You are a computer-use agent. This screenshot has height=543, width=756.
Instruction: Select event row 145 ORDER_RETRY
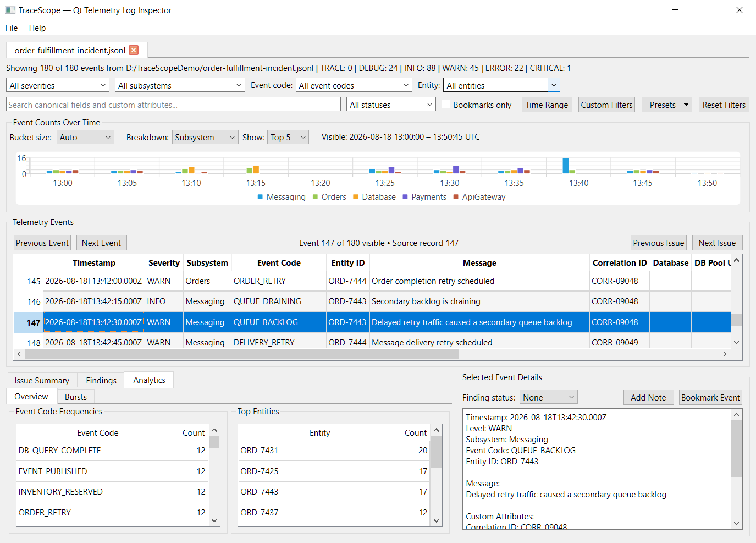coord(372,281)
